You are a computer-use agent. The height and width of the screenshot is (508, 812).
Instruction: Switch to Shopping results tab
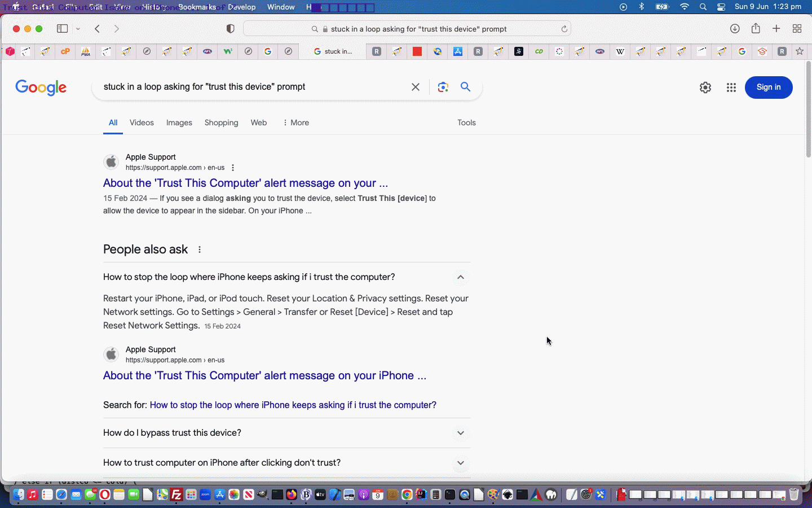click(x=221, y=122)
